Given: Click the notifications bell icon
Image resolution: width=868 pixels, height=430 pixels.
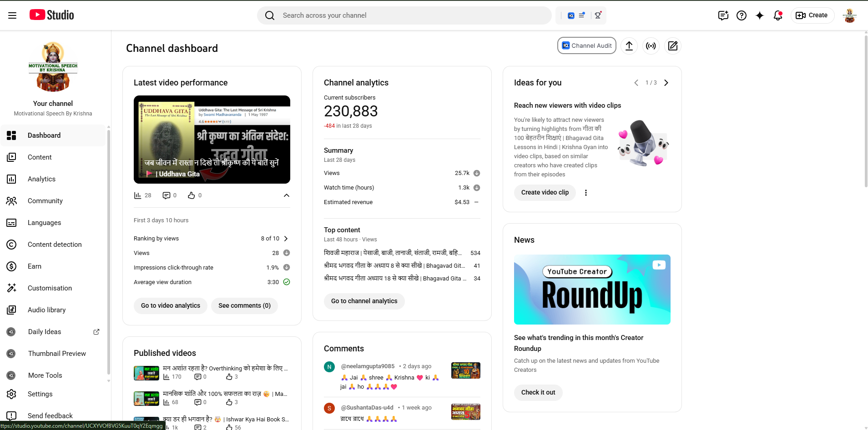Looking at the screenshot, I should coord(777,15).
